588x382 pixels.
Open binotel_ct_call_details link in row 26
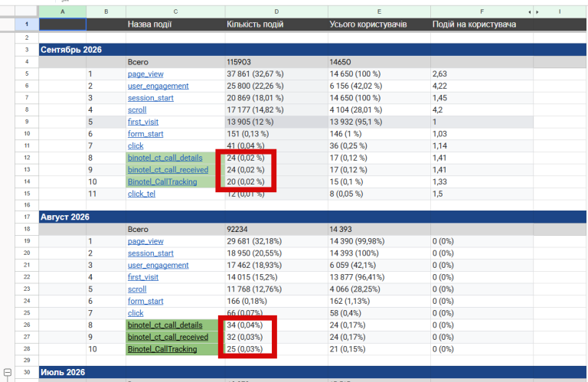coord(165,325)
